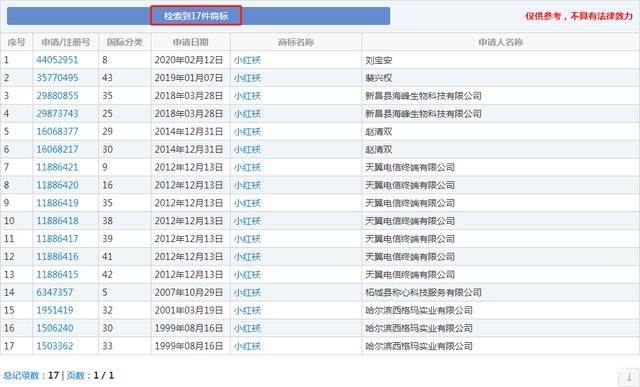This screenshot has width=640, height=387.
Task: Select applicant 赵清双 in row 5
Action: [x=379, y=132]
